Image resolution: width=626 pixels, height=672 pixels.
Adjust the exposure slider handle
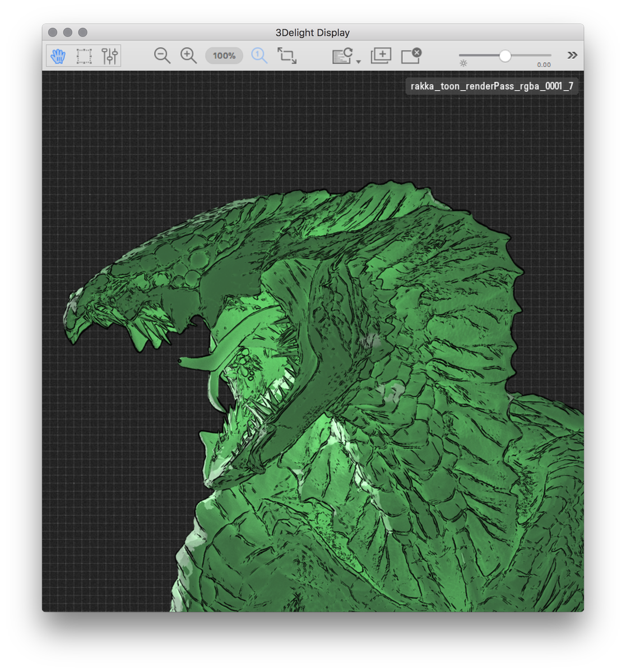505,55
